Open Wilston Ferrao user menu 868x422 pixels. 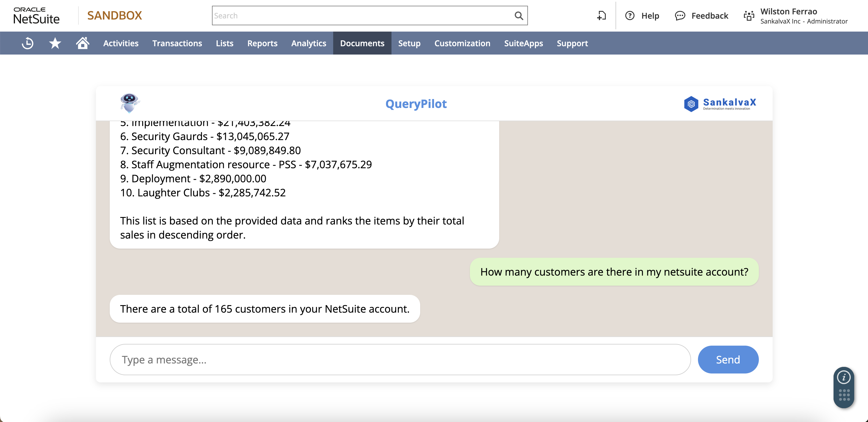788,11
